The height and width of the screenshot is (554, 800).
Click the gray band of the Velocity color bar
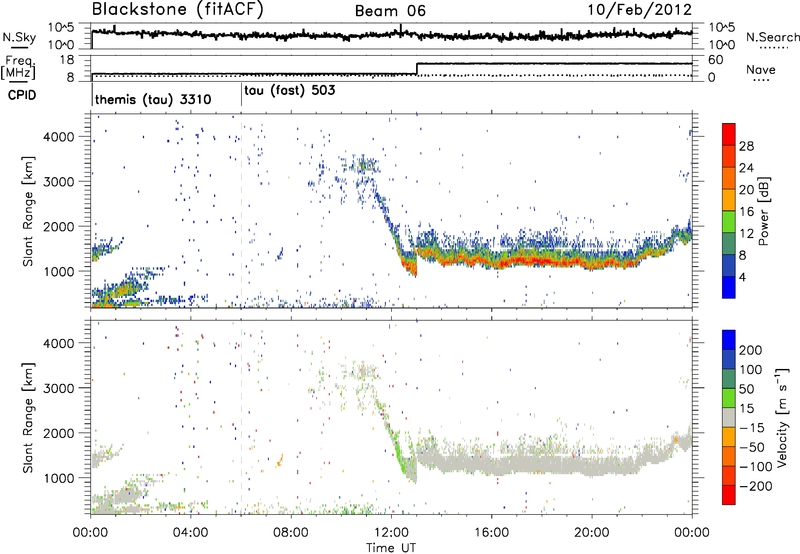click(729, 417)
